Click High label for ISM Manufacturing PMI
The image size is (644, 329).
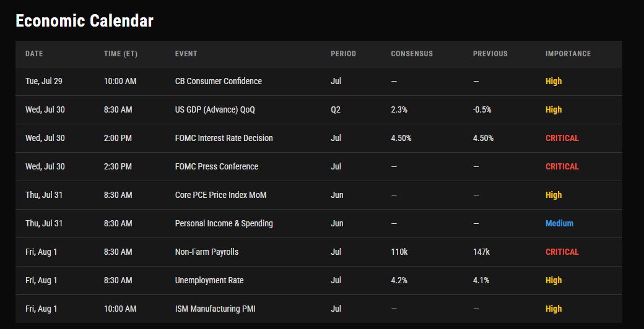tap(554, 309)
